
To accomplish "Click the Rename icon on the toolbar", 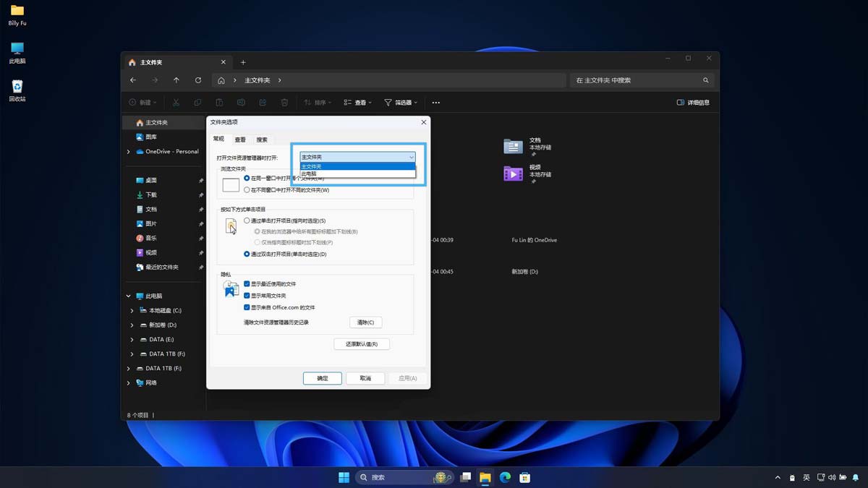I will click(x=241, y=102).
